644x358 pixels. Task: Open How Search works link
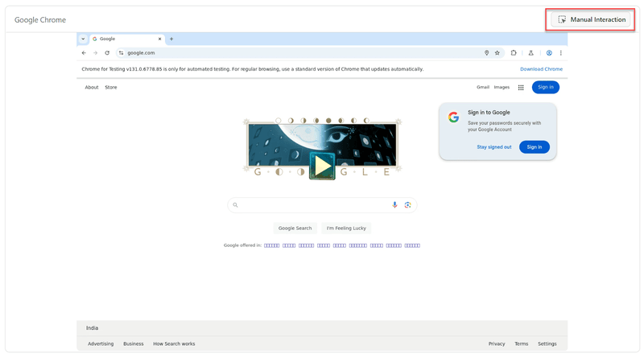tap(174, 344)
